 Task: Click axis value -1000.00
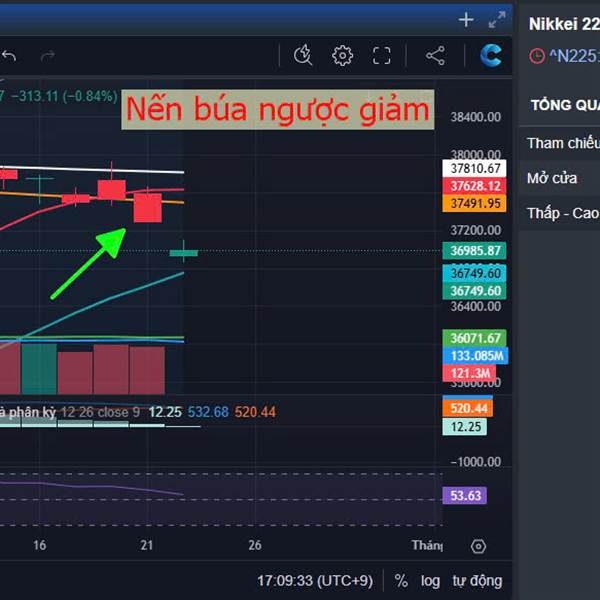476,462
